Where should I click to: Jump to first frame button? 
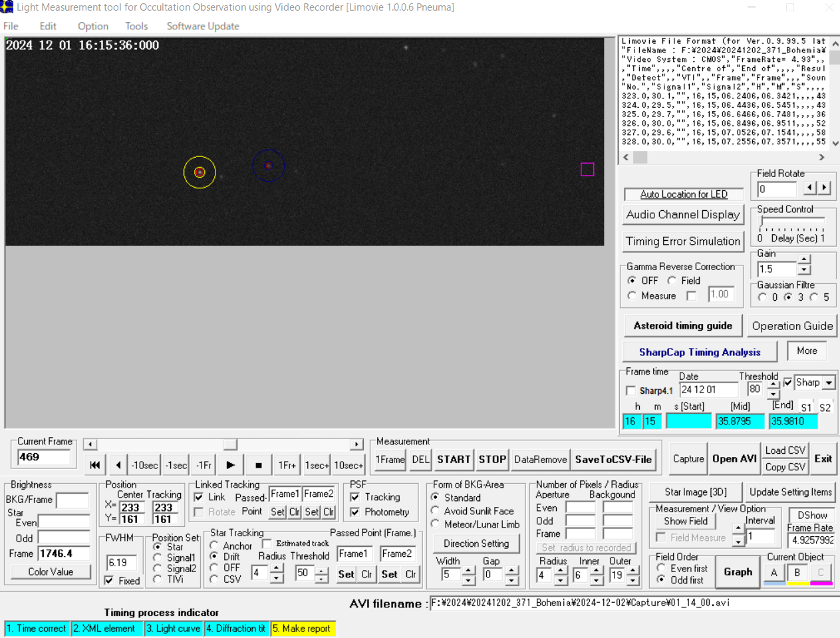(95, 465)
